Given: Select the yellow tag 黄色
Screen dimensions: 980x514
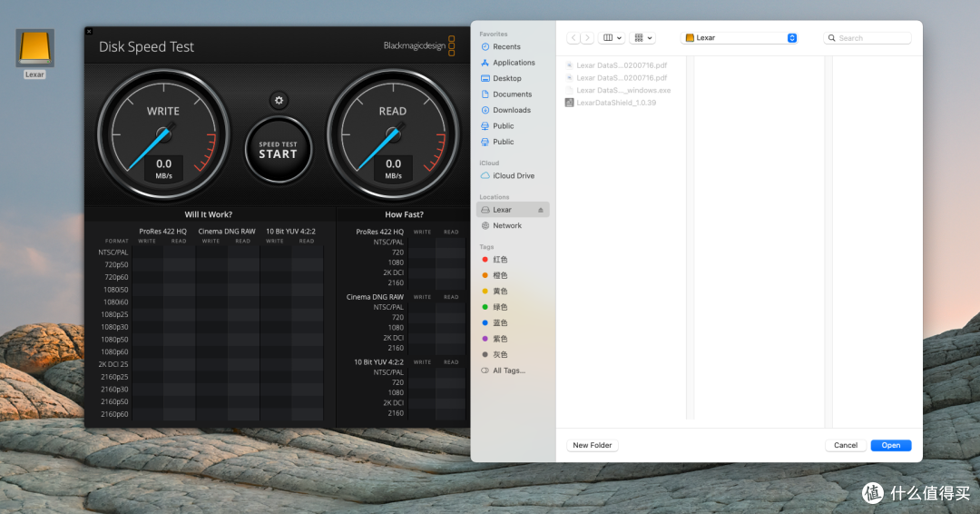Looking at the screenshot, I should [500, 292].
